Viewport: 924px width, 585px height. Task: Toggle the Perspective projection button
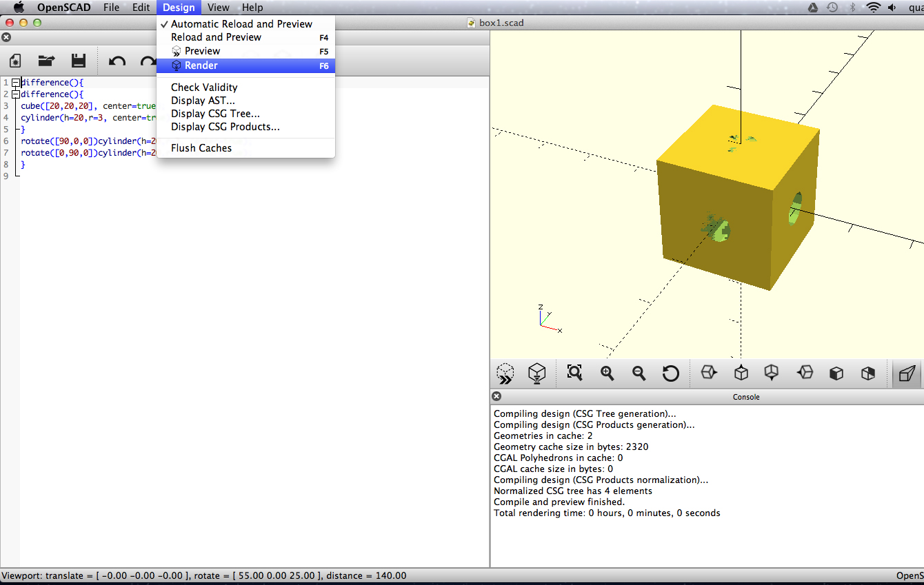[907, 373]
